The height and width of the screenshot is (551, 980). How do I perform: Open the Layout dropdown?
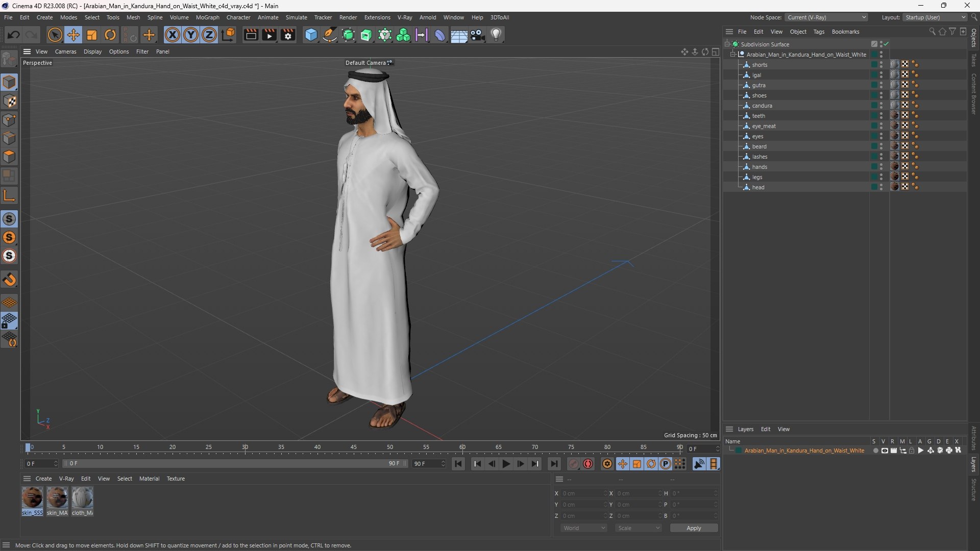(935, 17)
